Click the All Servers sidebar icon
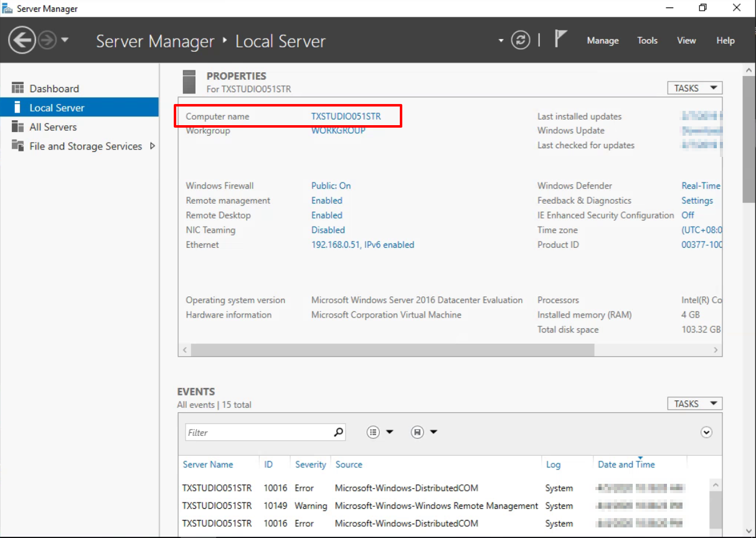 (17, 127)
